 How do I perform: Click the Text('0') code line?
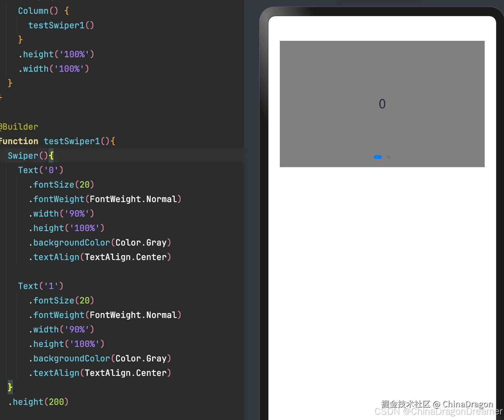(40, 170)
